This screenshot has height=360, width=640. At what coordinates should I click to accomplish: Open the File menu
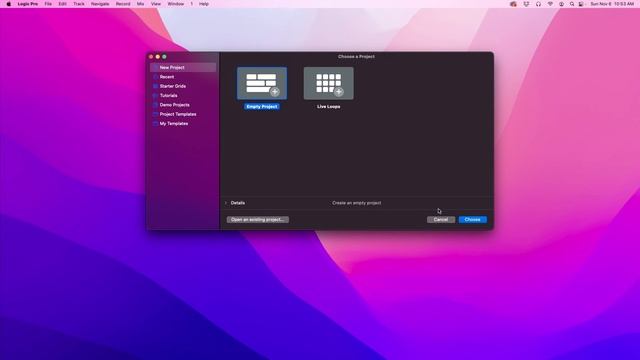[48, 4]
